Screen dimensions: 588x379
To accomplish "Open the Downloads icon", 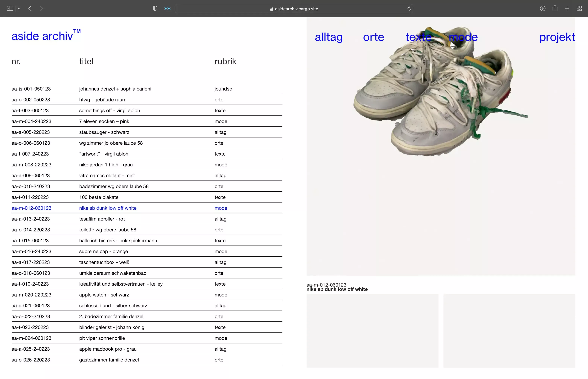I will (542, 9).
